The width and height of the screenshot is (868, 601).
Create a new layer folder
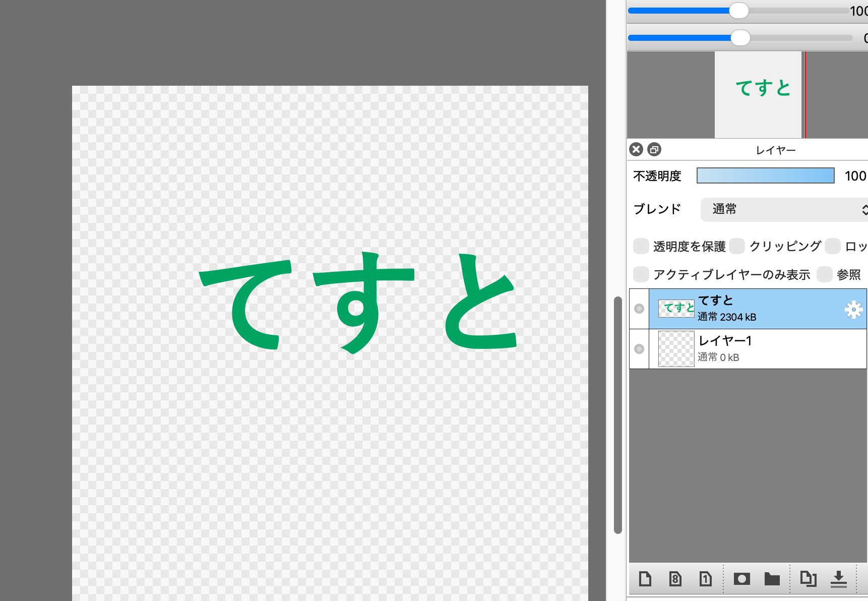771,579
